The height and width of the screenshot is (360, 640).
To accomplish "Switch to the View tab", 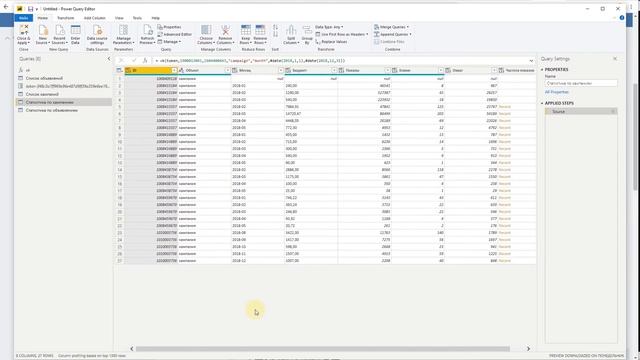I will tap(119, 18).
